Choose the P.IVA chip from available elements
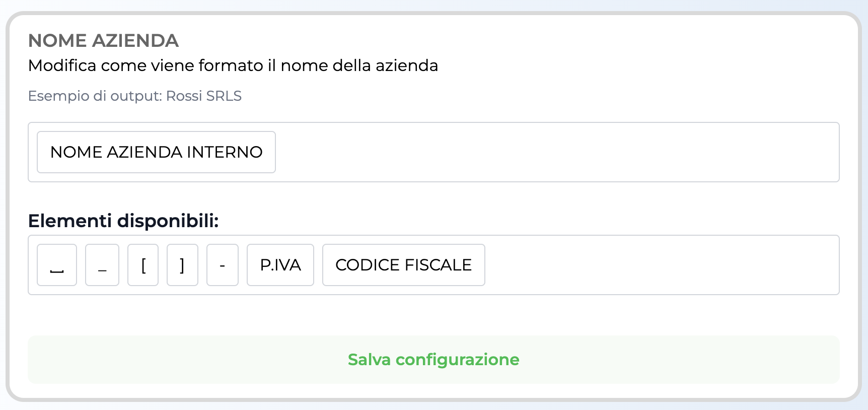The image size is (868, 410). [x=280, y=265]
